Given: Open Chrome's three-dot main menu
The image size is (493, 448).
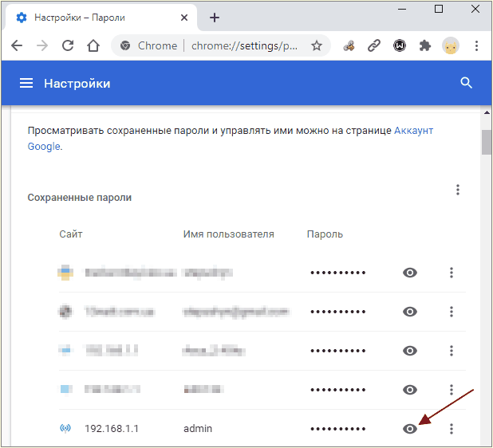Looking at the screenshot, I should (476, 46).
